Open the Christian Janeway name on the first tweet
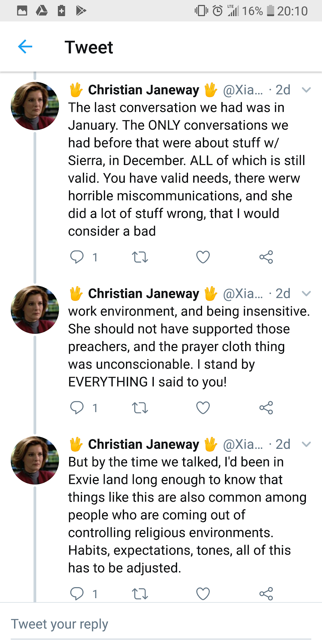322x644 pixels. (143, 90)
